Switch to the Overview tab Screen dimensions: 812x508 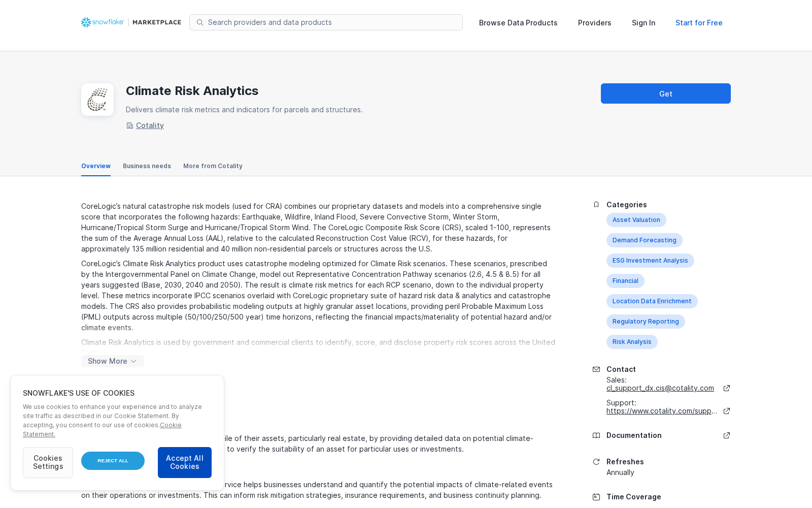click(x=96, y=166)
